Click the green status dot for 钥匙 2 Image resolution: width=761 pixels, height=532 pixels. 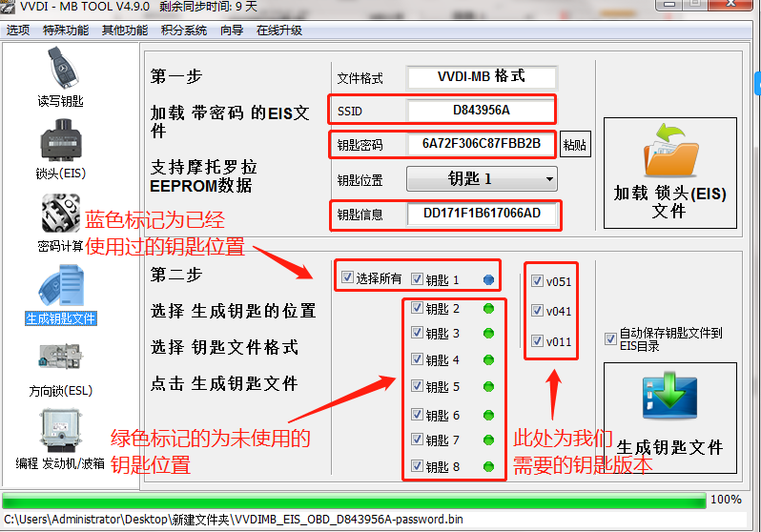488,309
